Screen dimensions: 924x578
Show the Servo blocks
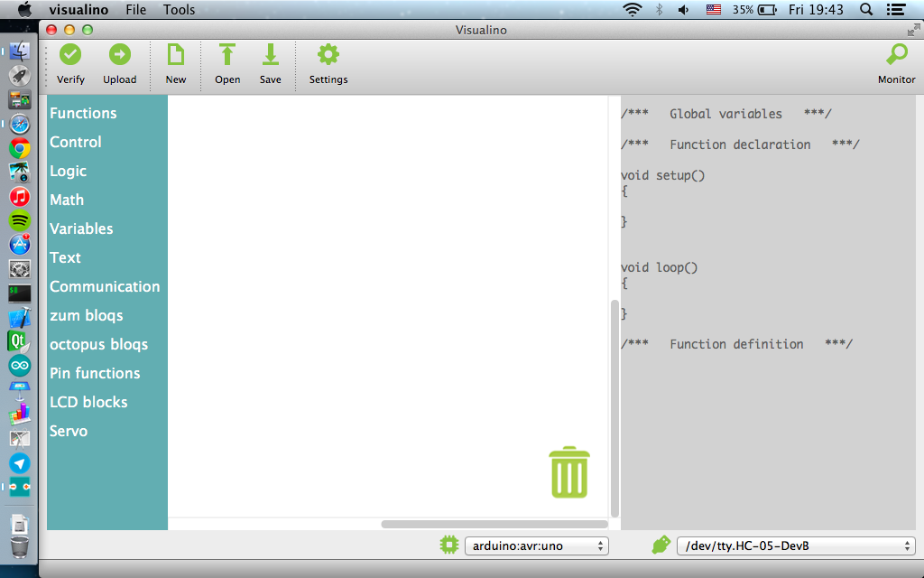pyautogui.click(x=69, y=431)
